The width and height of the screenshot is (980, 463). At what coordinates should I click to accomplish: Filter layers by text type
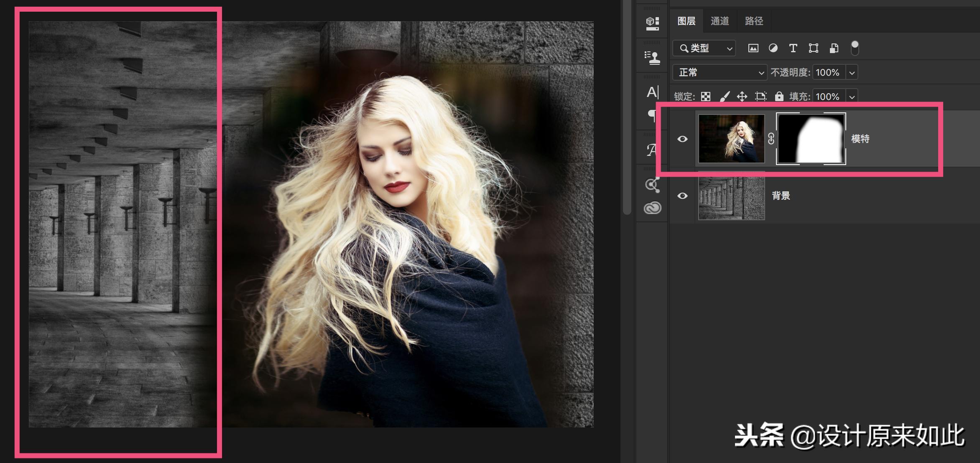tap(793, 48)
